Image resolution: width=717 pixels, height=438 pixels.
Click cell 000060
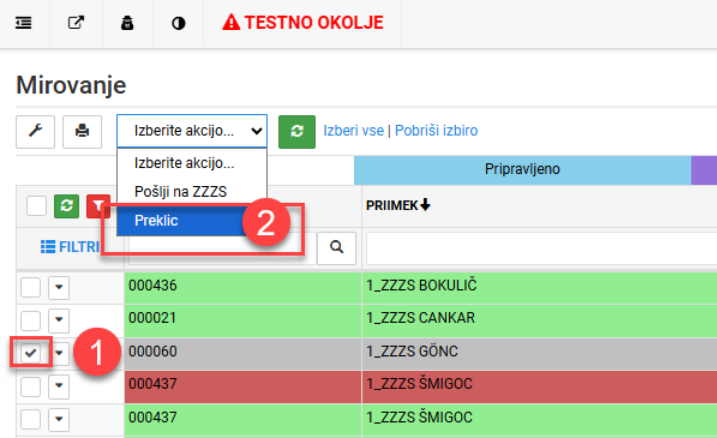243,353
